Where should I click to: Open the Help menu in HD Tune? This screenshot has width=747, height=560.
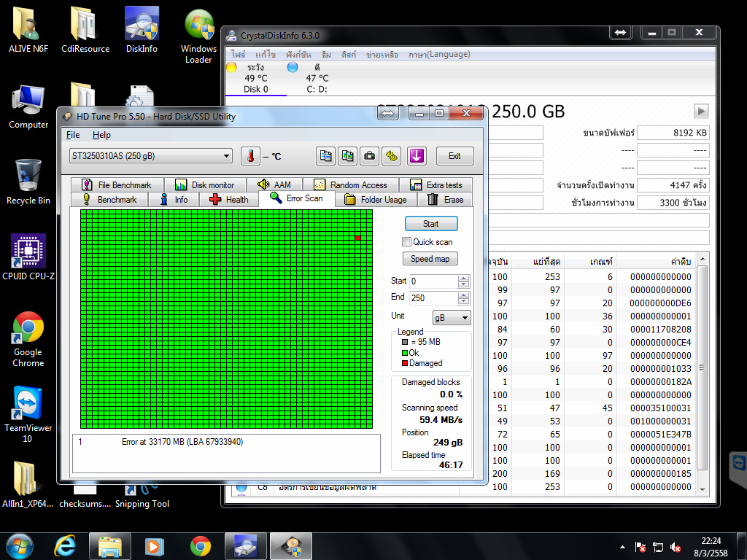(x=101, y=135)
